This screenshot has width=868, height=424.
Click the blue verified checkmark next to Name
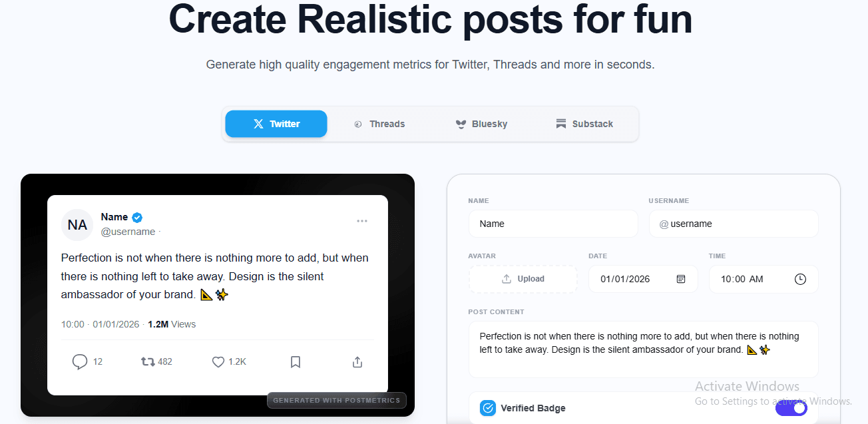(136, 216)
